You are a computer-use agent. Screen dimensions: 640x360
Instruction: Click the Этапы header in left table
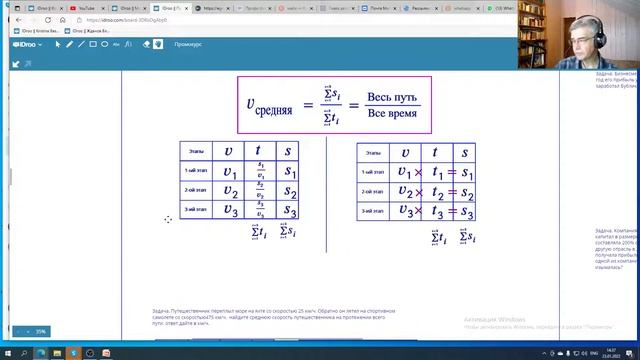pyautogui.click(x=196, y=151)
